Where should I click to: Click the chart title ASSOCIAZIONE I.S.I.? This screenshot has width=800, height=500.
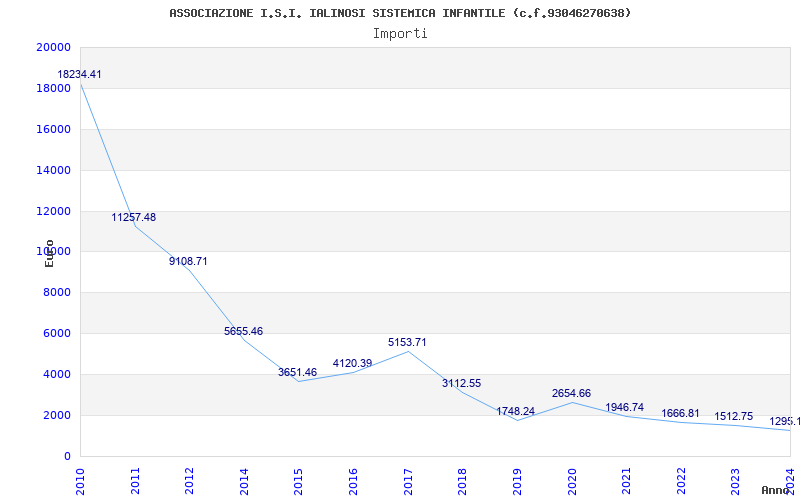pyautogui.click(x=400, y=13)
